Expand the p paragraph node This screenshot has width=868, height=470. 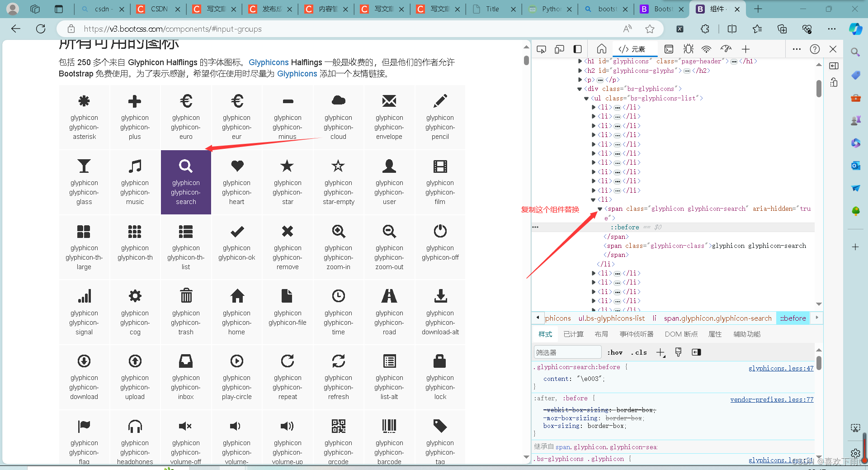pyautogui.click(x=580, y=80)
